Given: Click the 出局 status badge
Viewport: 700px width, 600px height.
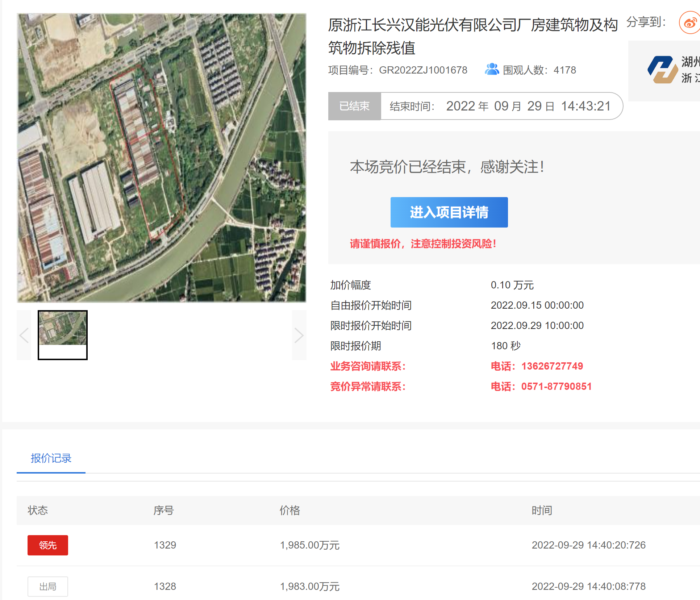Looking at the screenshot, I should [48, 586].
